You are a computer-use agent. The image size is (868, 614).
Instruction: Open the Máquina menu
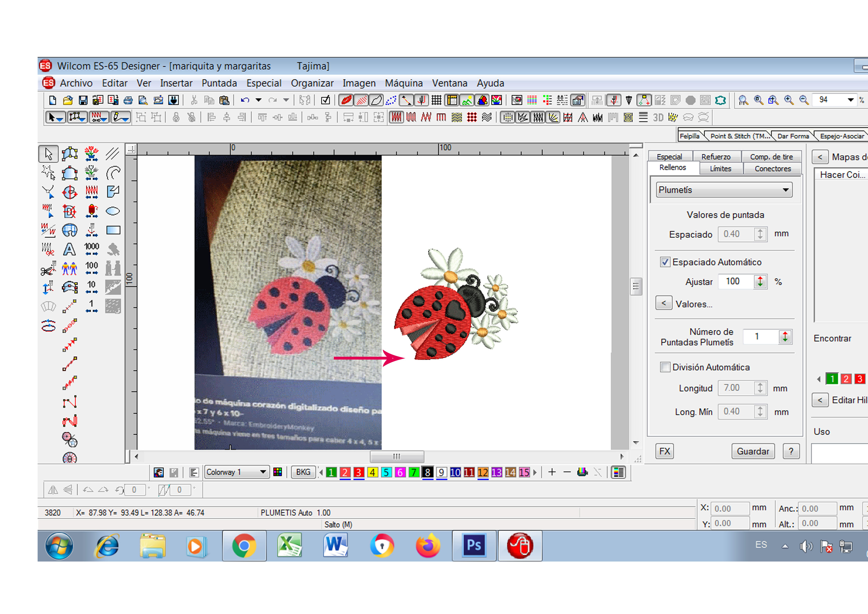pyautogui.click(x=404, y=83)
